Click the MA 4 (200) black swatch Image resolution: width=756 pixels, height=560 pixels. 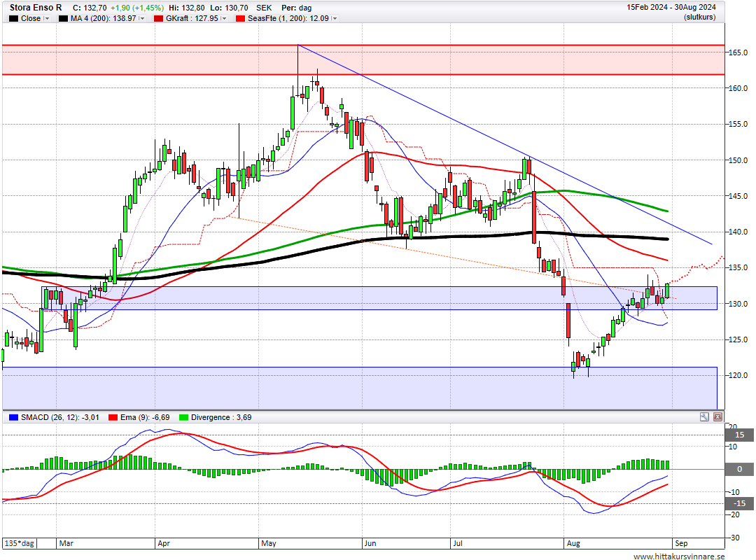[x=63, y=18]
